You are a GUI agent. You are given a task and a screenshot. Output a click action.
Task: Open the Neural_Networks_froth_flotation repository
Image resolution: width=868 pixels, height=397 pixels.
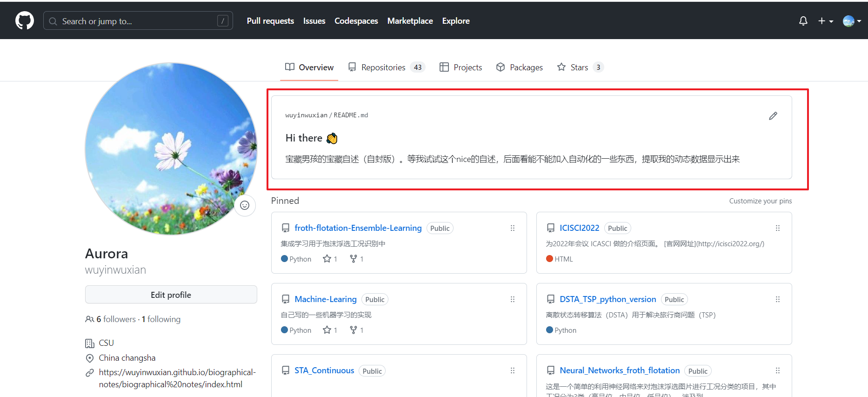click(x=620, y=370)
